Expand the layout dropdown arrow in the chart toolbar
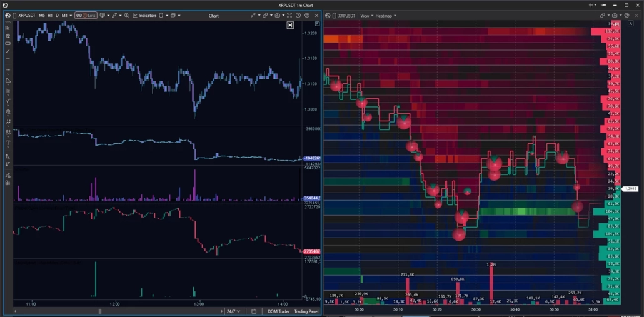644x317 pixels. pyautogui.click(x=179, y=15)
